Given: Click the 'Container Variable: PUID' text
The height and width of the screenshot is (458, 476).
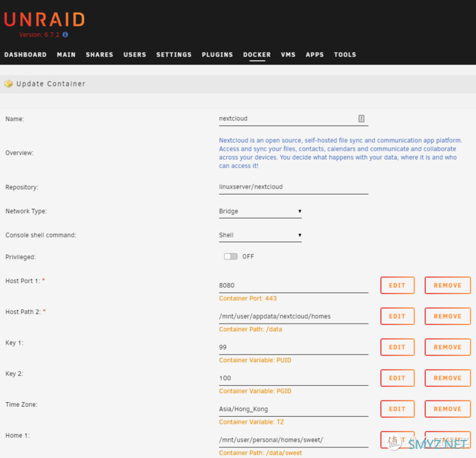Looking at the screenshot, I should [255, 360].
